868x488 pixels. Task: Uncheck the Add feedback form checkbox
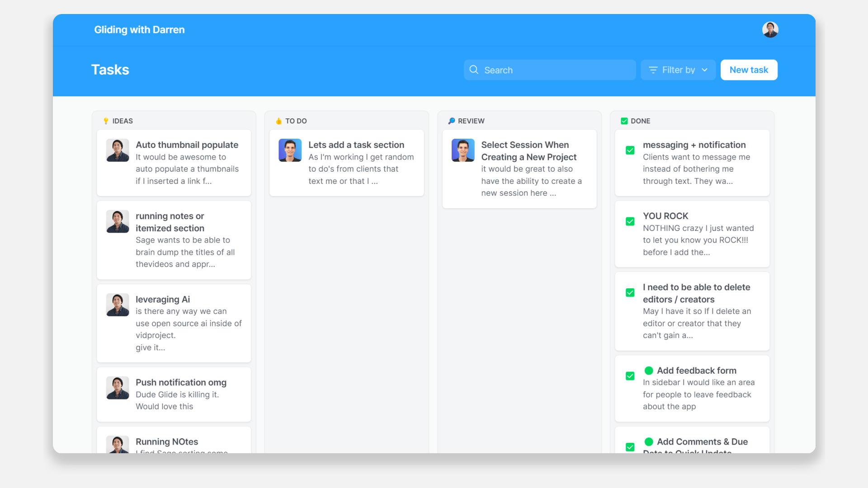630,376
